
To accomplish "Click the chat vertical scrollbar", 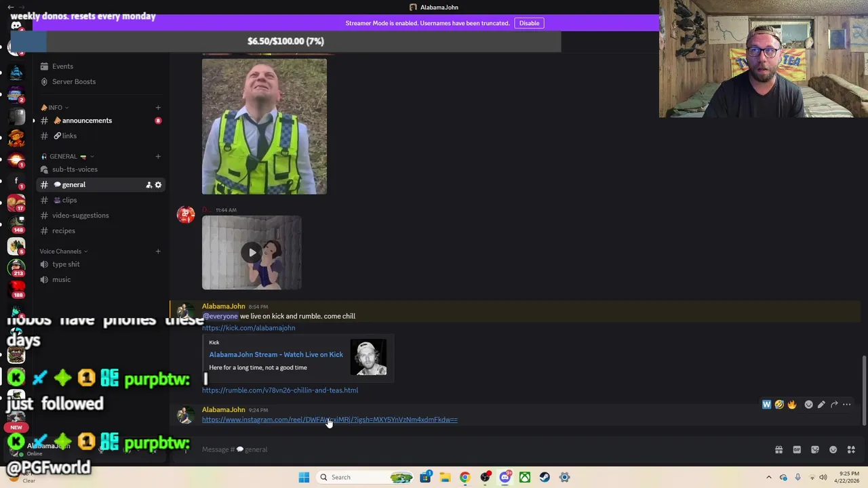I will coord(864,390).
